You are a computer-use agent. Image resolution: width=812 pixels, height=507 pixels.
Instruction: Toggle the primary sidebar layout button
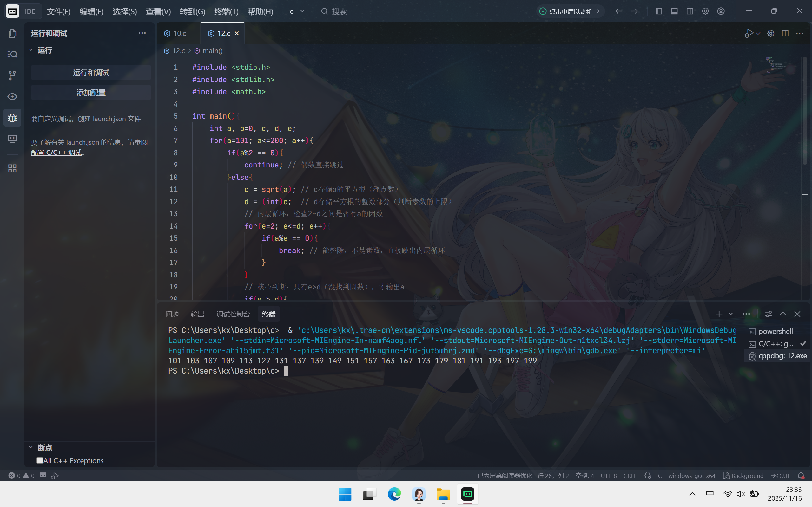pyautogui.click(x=659, y=11)
